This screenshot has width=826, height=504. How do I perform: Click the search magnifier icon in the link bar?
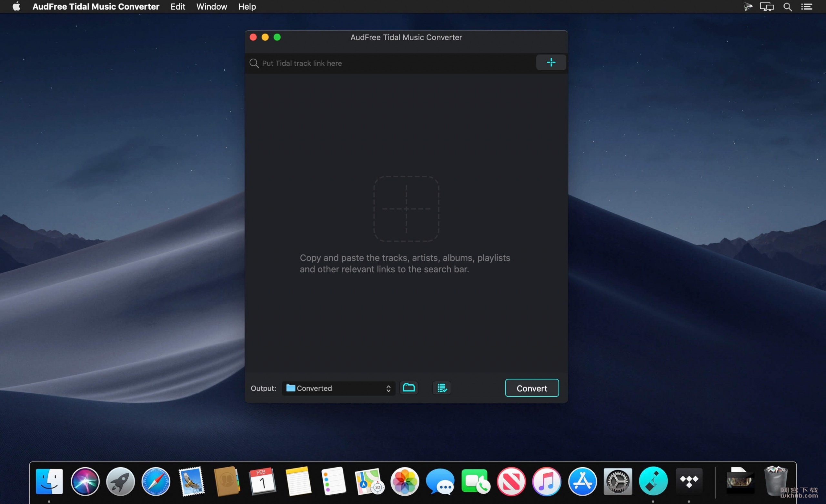pos(254,63)
